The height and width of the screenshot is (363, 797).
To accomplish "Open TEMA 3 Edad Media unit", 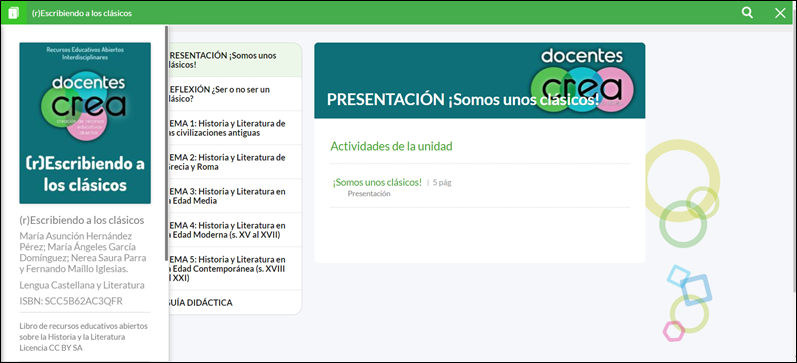I will pos(235,196).
